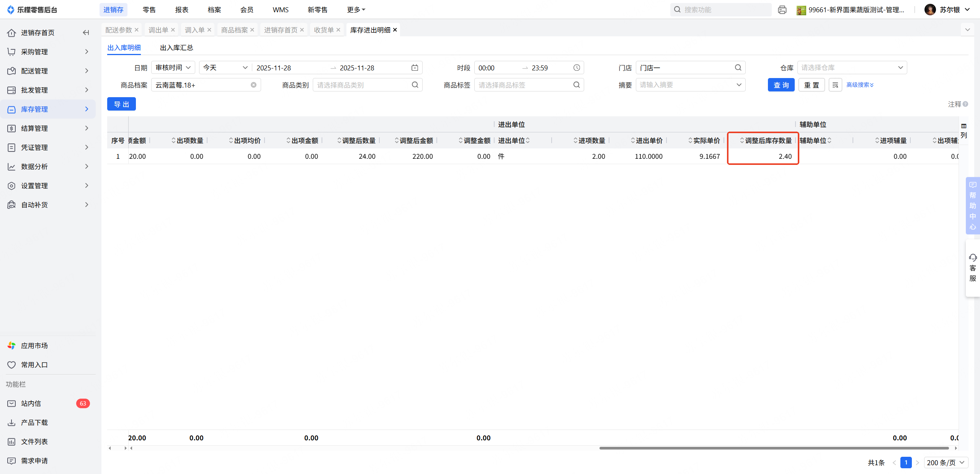This screenshot has height=474, width=980.
Task: Click the 查询 button
Action: 781,85
